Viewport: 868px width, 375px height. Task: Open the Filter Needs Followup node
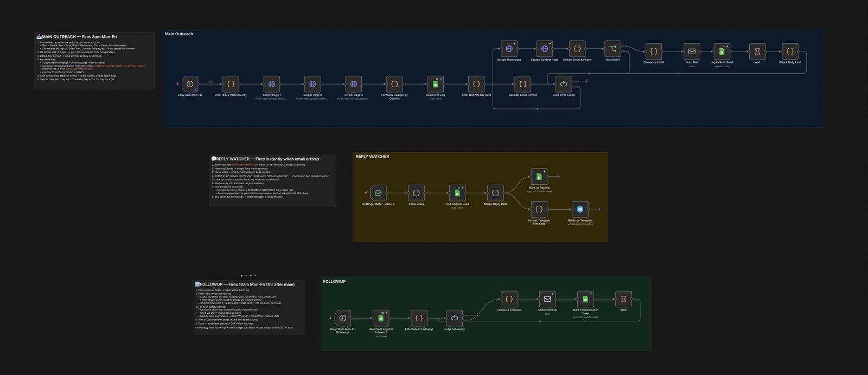pyautogui.click(x=419, y=318)
